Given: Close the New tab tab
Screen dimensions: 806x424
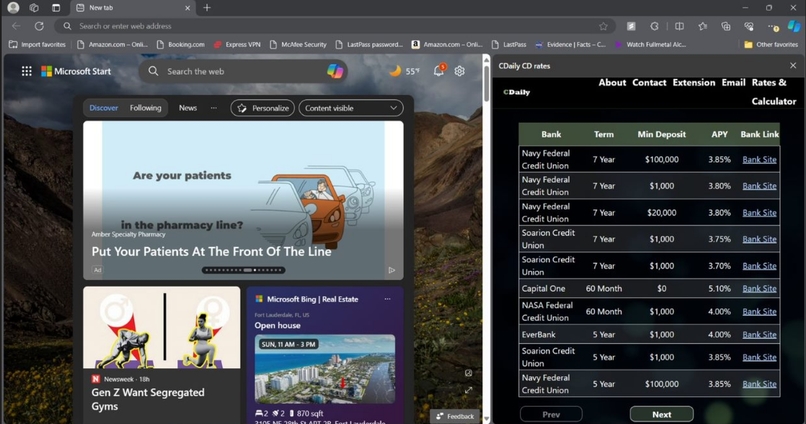Looking at the screenshot, I should pos(188,8).
